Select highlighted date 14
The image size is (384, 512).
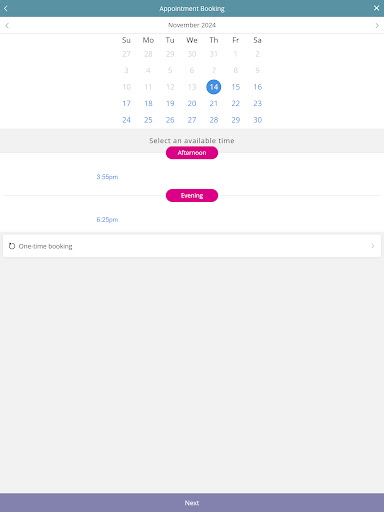214,87
